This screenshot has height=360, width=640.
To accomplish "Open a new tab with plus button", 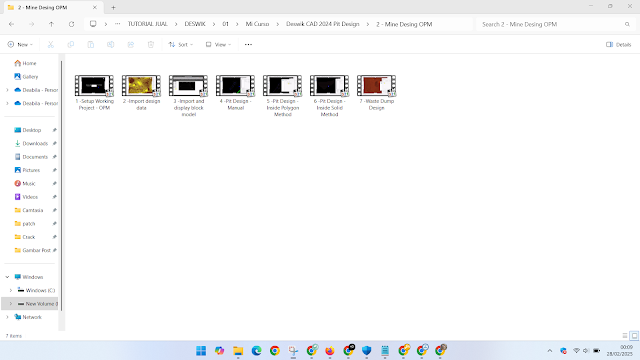I will 113,7.
